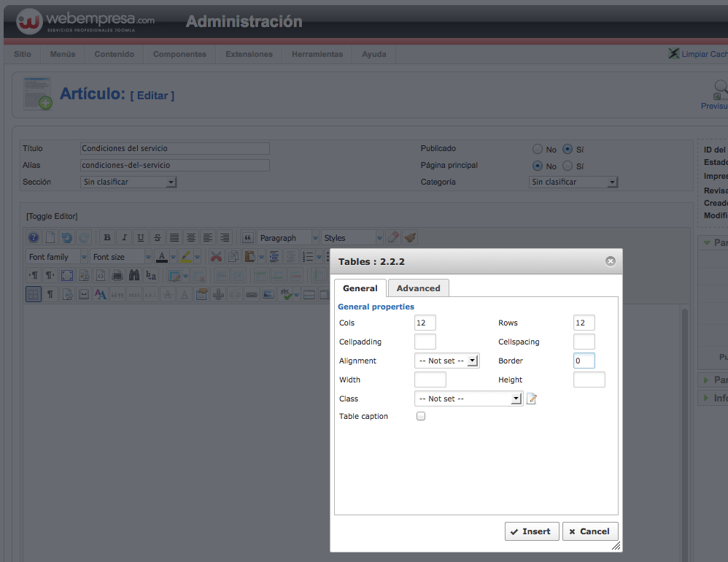Align text to the right
The image size is (728, 562).
(224, 238)
